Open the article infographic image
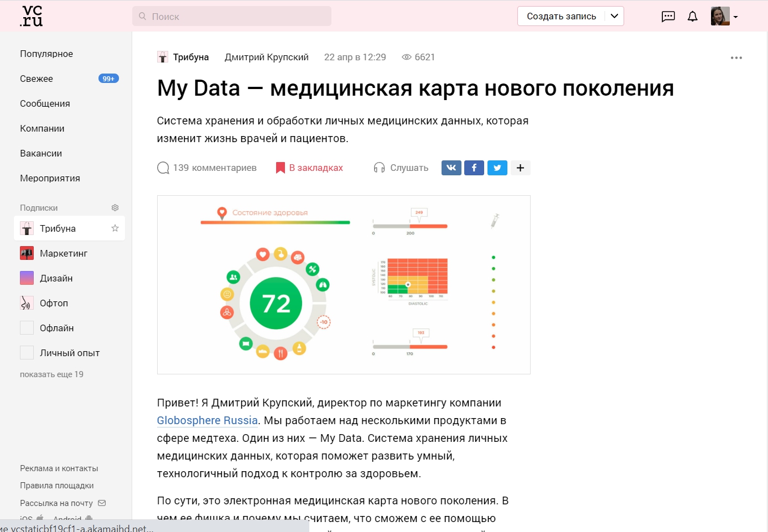The height and width of the screenshot is (532, 768). click(344, 285)
